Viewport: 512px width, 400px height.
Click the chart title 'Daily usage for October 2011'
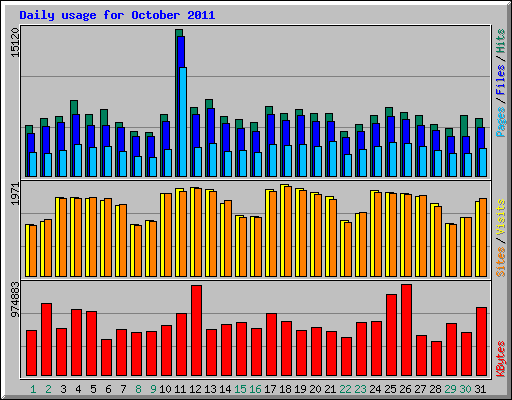point(117,15)
